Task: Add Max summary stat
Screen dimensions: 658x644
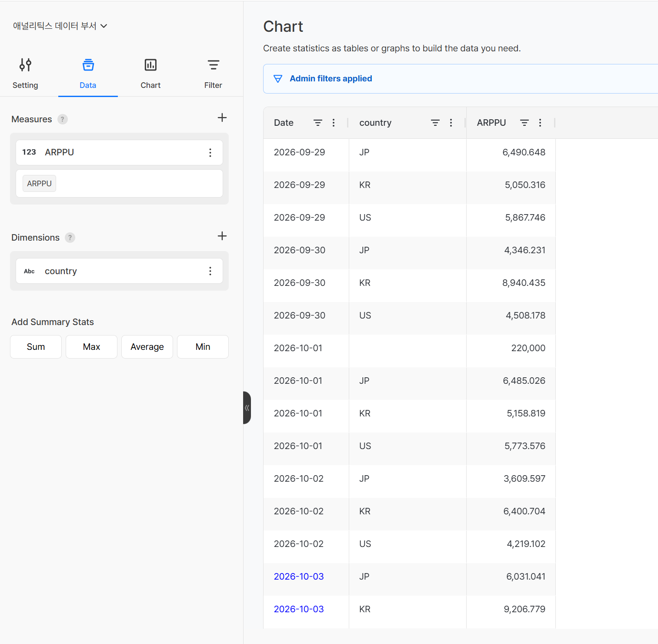Action: coord(91,347)
